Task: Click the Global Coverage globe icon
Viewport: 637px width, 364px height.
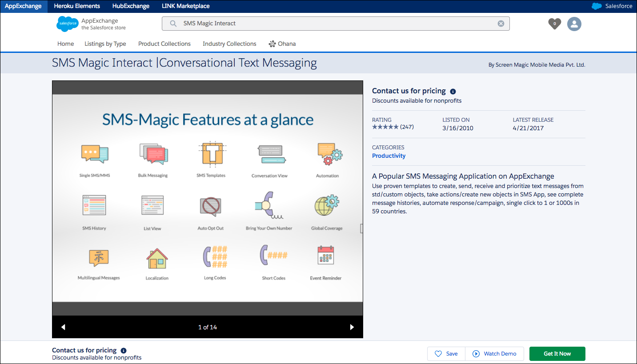Action: tap(327, 206)
